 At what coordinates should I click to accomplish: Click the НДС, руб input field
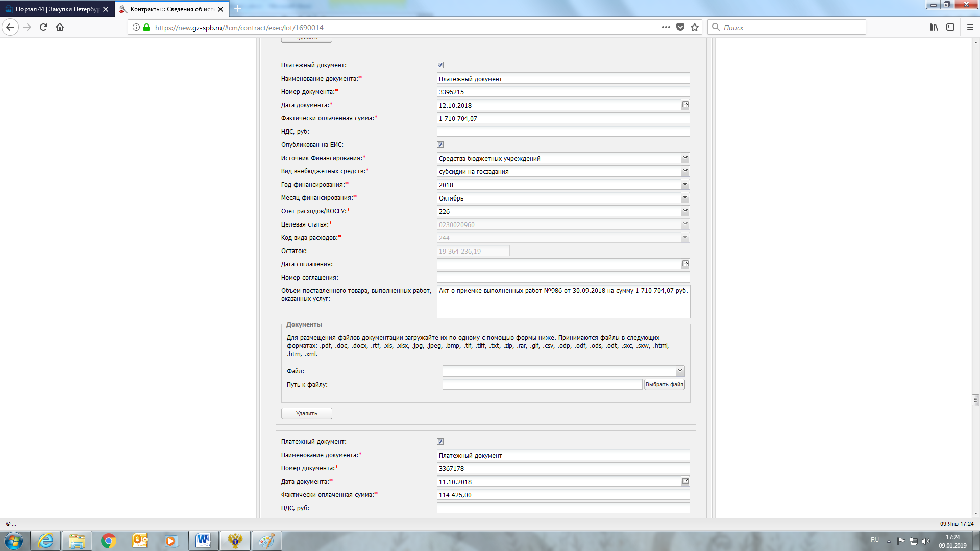[x=563, y=131]
